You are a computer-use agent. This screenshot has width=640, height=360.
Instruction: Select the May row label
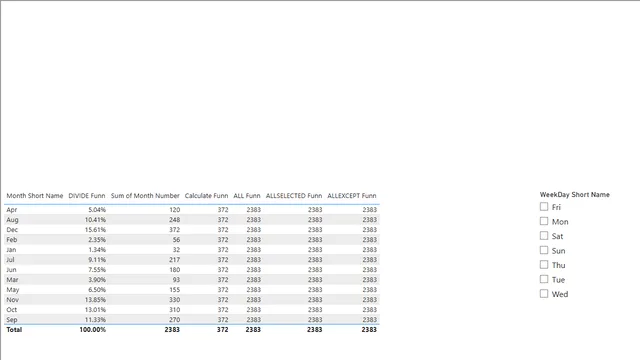pos(13,290)
